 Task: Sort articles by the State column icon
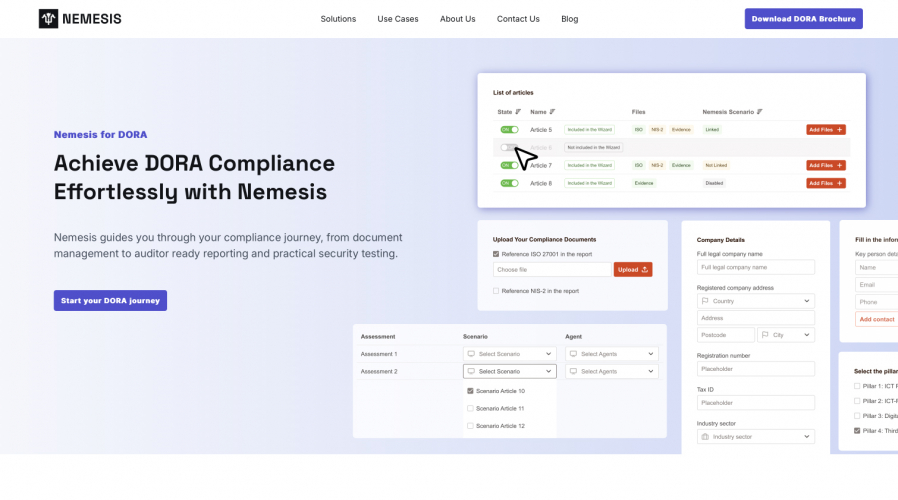coord(518,112)
